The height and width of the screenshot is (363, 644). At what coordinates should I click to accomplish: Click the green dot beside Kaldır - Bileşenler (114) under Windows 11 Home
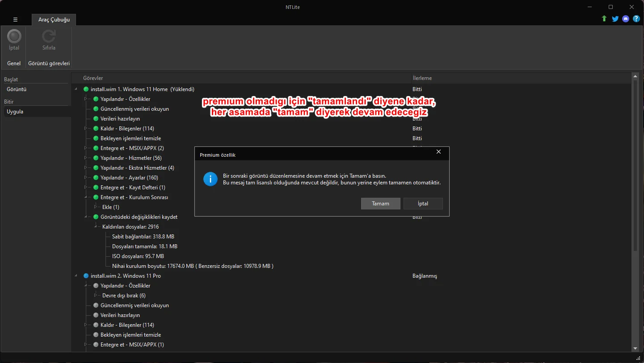96,129
